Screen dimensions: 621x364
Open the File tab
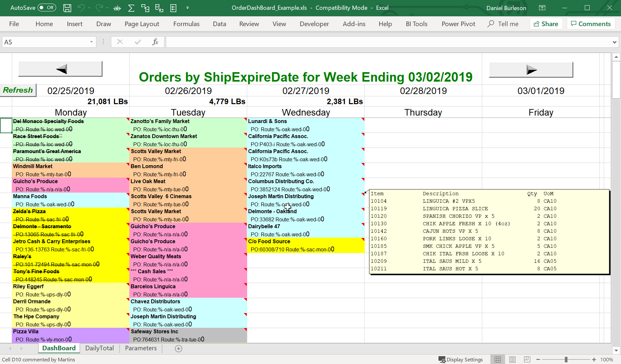coord(14,24)
